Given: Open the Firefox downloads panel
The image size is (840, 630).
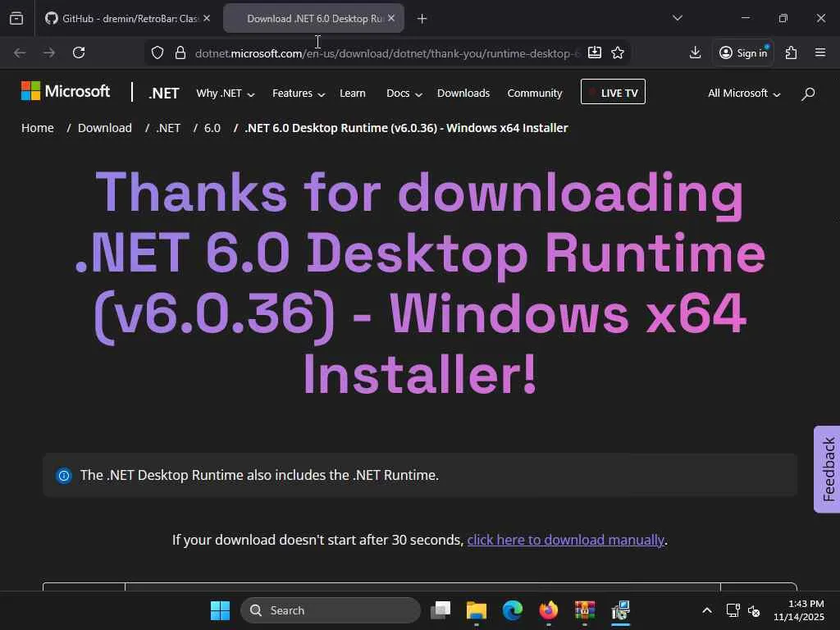Looking at the screenshot, I should 695,52.
